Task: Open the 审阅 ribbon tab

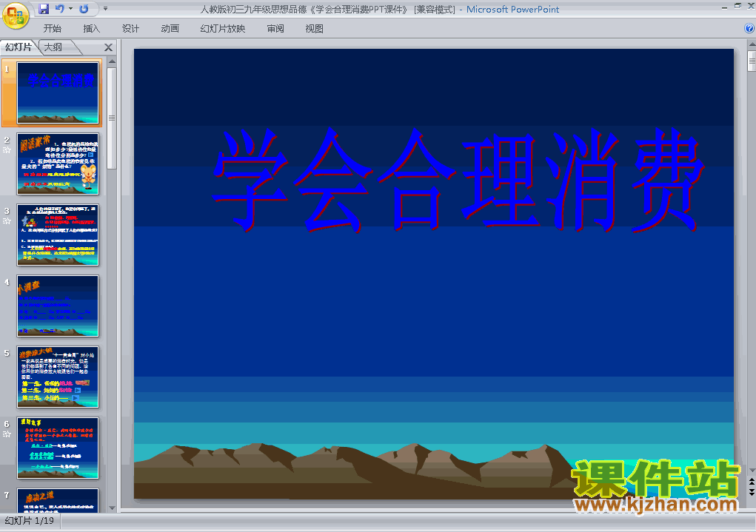Action: [x=275, y=28]
